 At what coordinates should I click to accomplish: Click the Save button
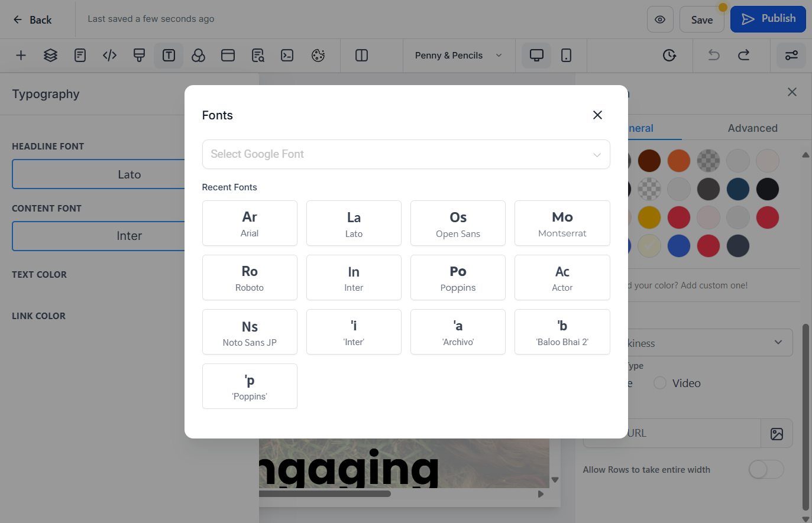pos(702,20)
